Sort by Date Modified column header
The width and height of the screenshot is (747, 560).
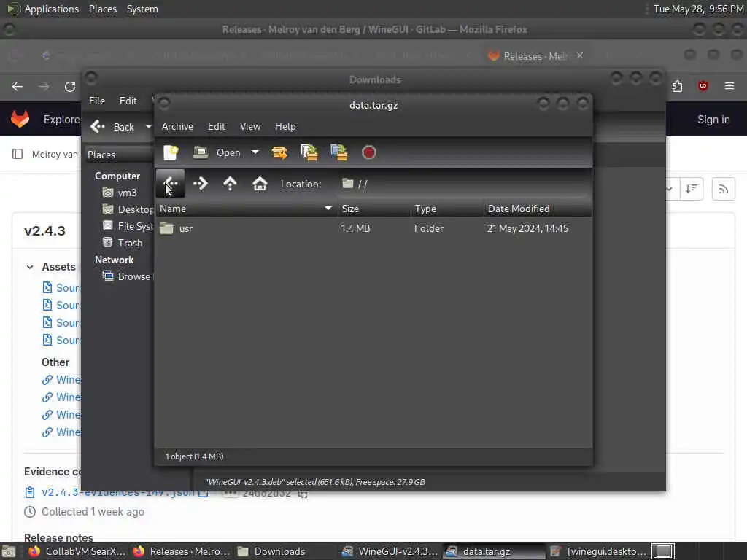click(x=538, y=209)
